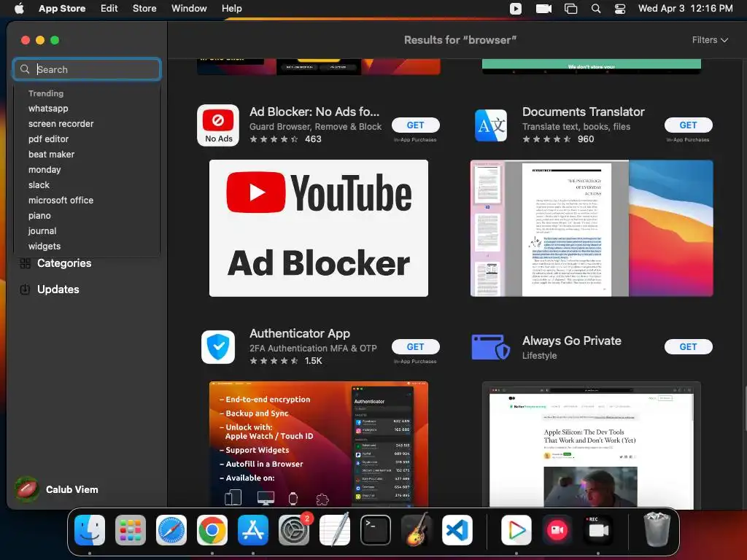Get the Ad Blocker: No Ads app

pos(415,125)
